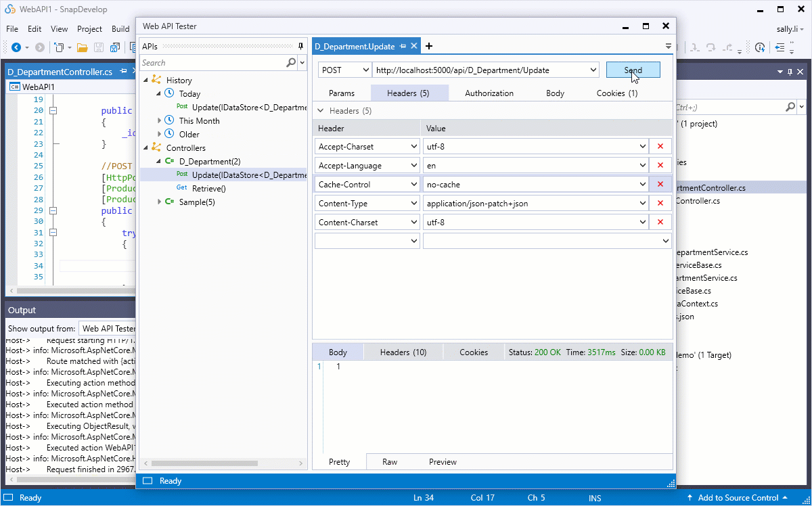Click the Open File folder icon
The image size is (812, 506).
[83, 47]
